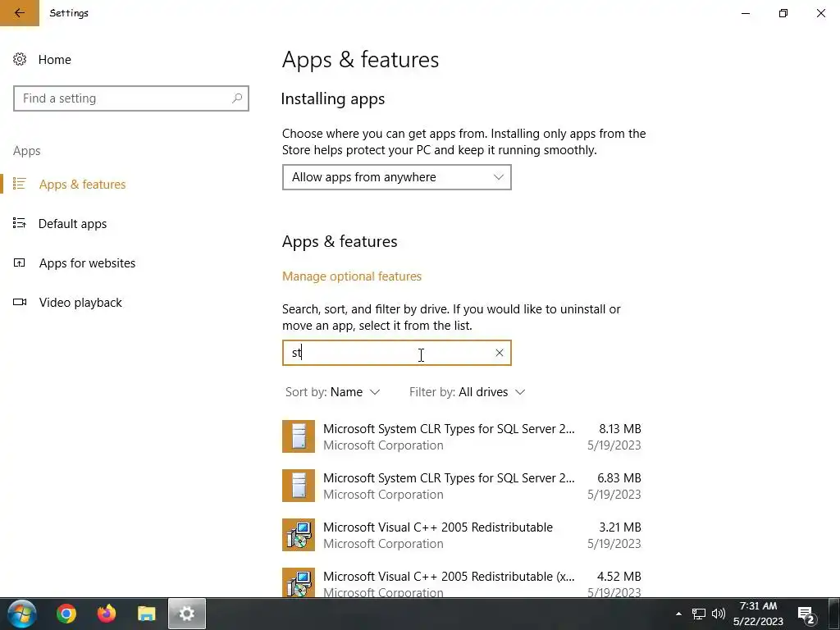This screenshot has width=840, height=630.
Task: Click icon of the 8.13 MB SQL CLR Types app
Action: tap(299, 436)
